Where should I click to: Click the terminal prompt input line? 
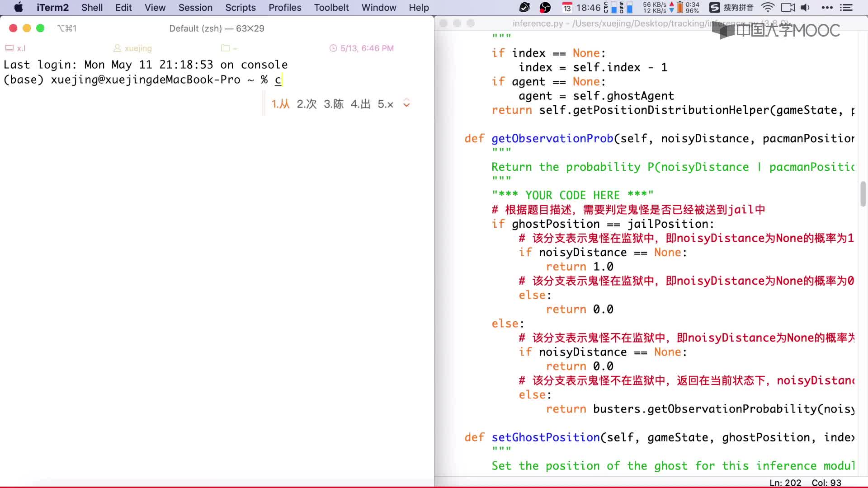tap(143, 80)
